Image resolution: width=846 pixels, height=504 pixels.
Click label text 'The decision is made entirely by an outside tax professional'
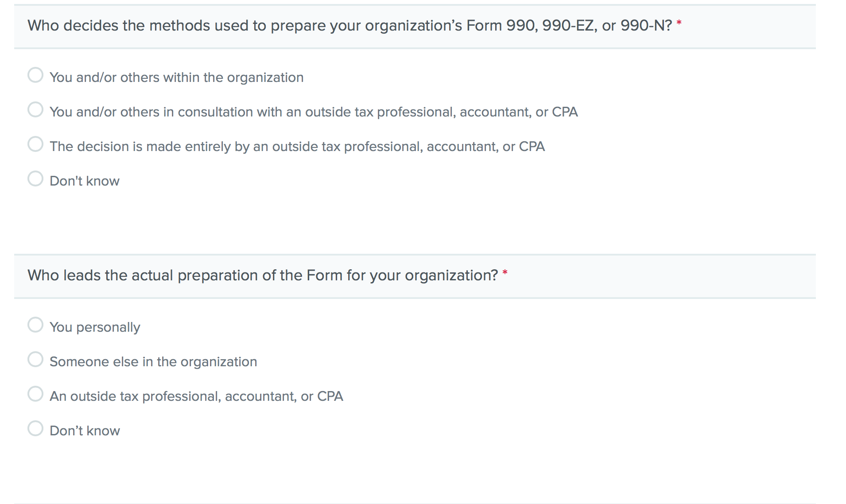point(297,147)
